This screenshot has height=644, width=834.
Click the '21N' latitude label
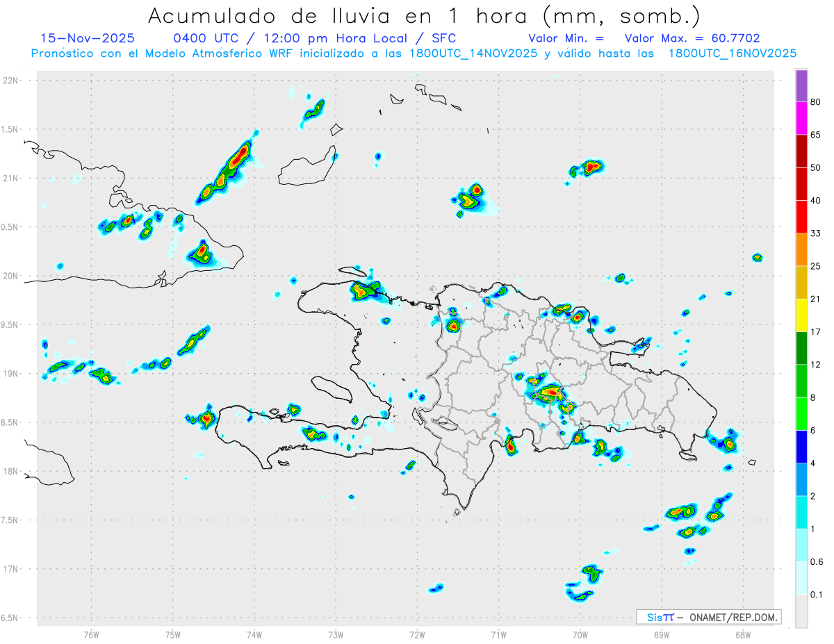tap(11, 178)
